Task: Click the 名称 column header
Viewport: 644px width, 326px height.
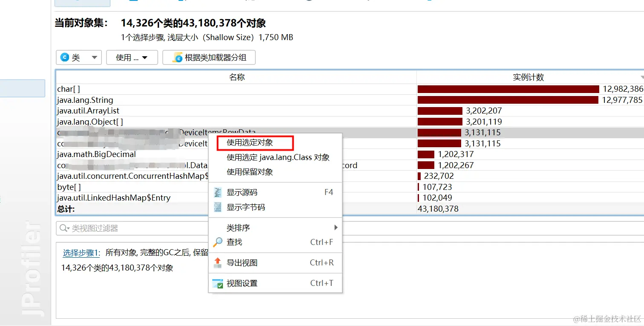Action: coord(237,77)
